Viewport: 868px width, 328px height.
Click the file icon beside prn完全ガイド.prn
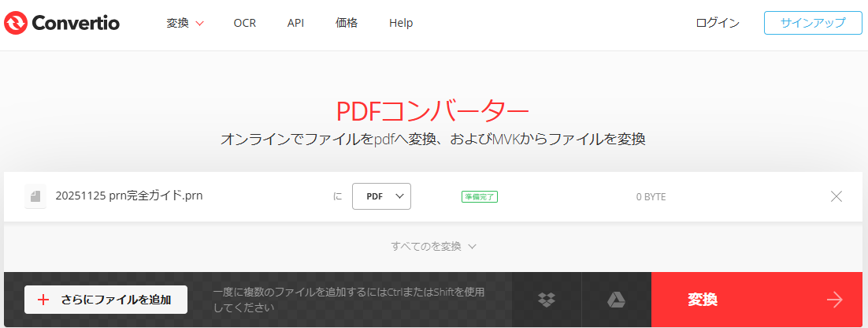(x=35, y=196)
